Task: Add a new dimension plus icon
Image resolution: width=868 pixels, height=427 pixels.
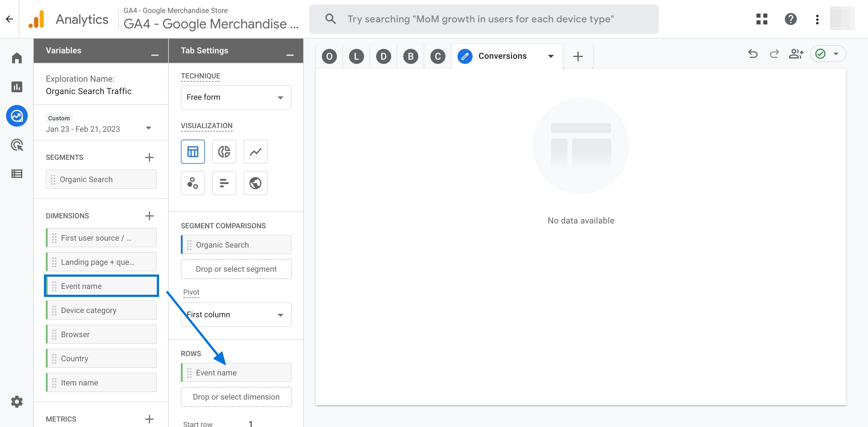Action: click(149, 216)
